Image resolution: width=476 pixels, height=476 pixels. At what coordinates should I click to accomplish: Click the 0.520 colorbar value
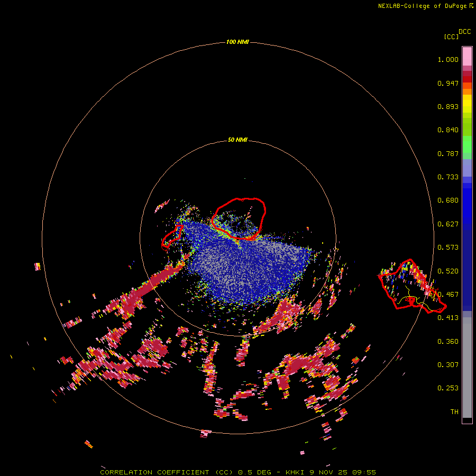click(x=448, y=271)
